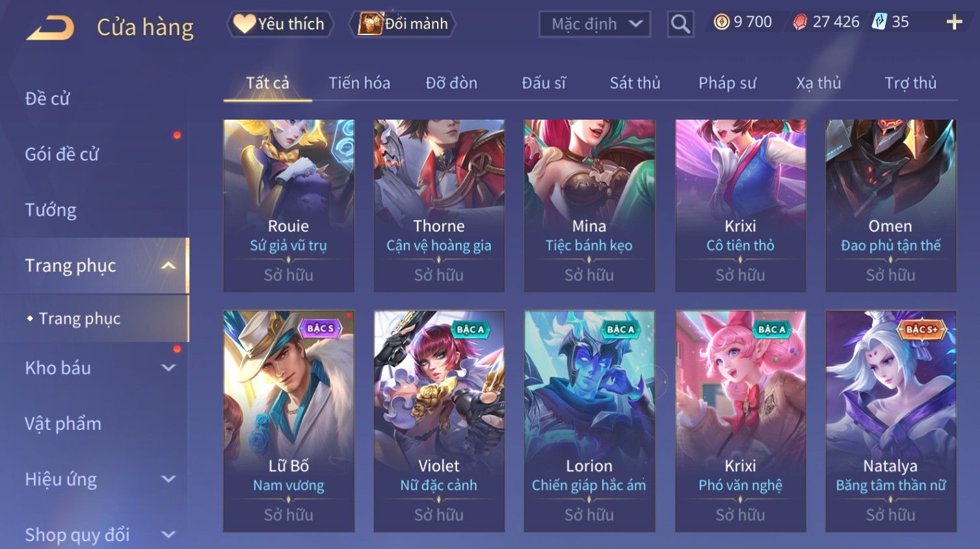Click the gold coin balance icon
This screenshot has height=549, width=980.
tap(721, 22)
